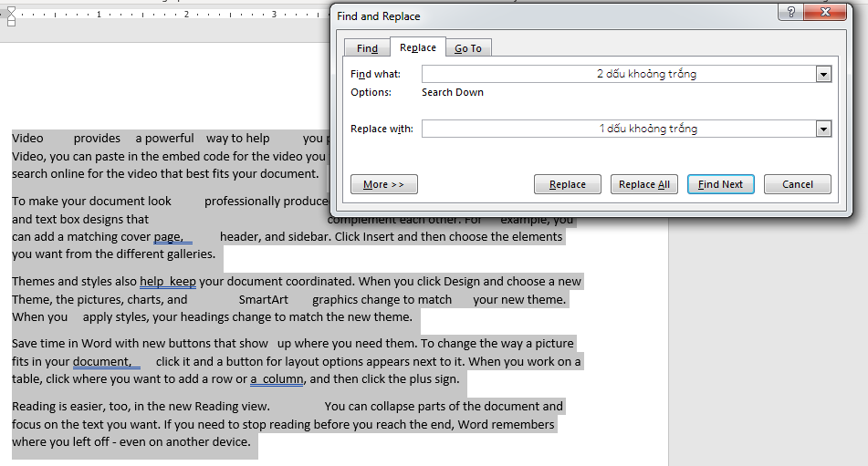Expand the Replace with dropdown arrow
868x466 pixels.
[824, 129]
